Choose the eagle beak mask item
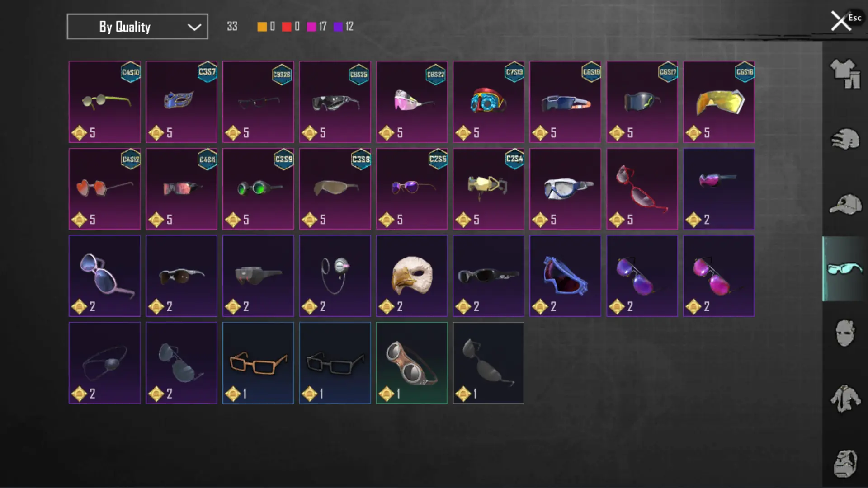Viewport: 868px width, 488px height. 412,276
